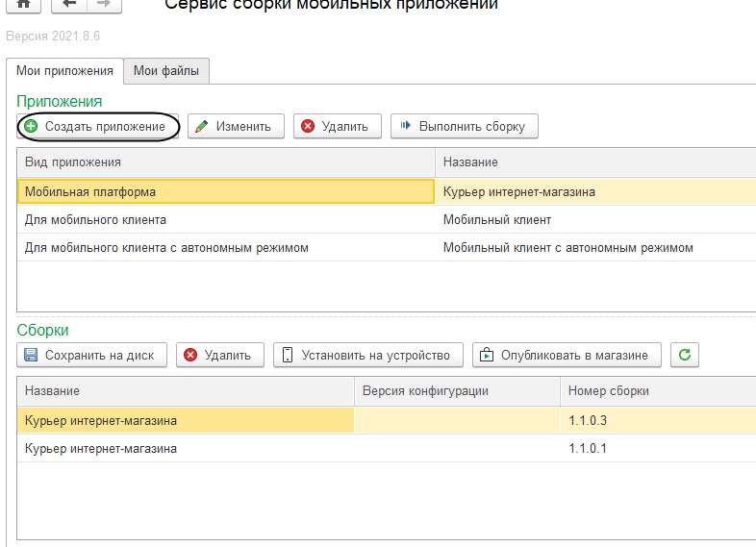Click the empty Версия конфигурации cell of 1.1.0.3
Viewport: 756px width, 547px height.
point(457,421)
